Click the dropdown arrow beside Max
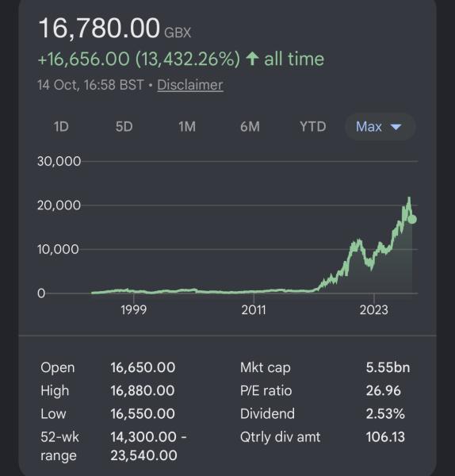 pyautogui.click(x=396, y=127)
